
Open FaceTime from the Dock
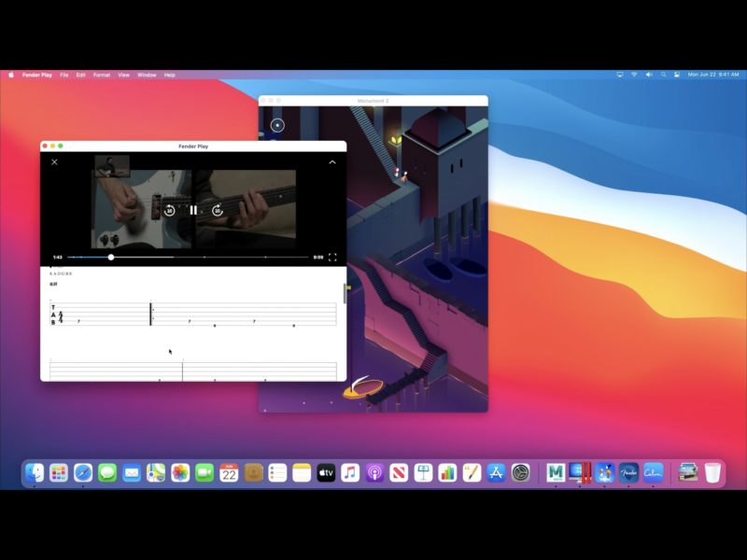tap(204, 473)
